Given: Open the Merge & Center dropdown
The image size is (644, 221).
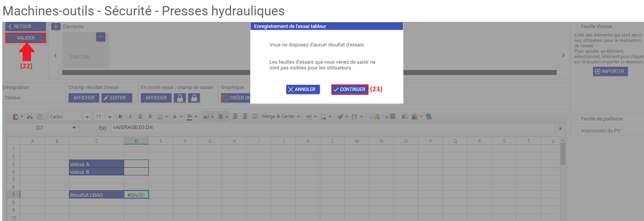Looking at the screenshot, I should 298,117.
